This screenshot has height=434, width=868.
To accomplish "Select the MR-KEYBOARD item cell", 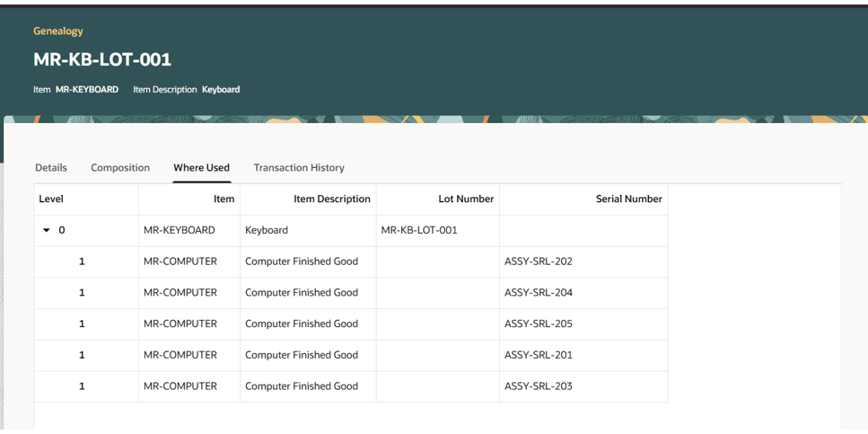I will [x=180, y=230].
